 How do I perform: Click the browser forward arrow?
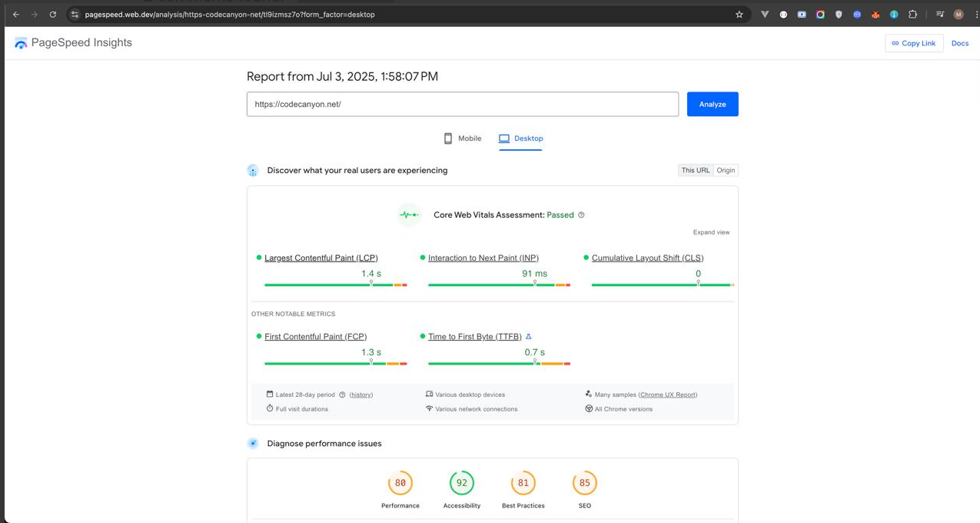[x=35, y=14]
